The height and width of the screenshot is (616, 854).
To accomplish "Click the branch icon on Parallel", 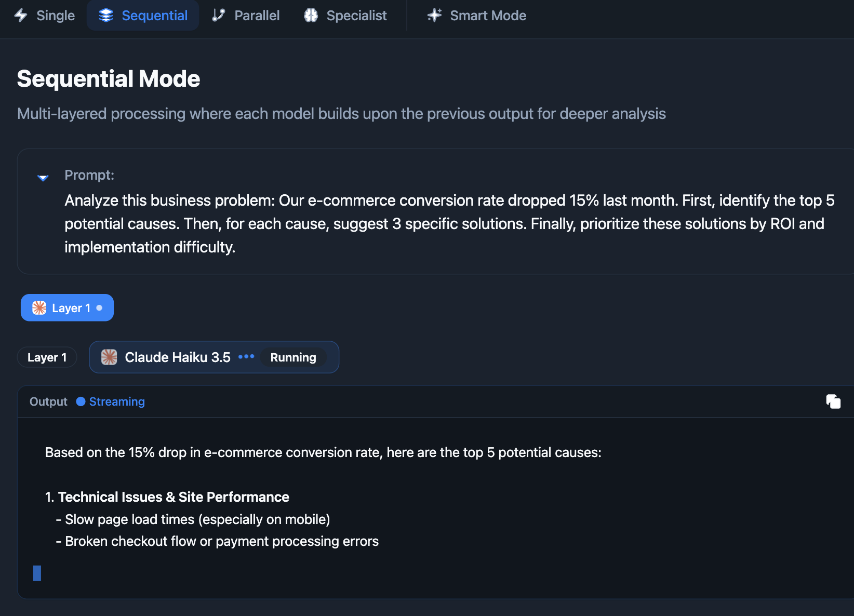I will (x=219, y=16).
